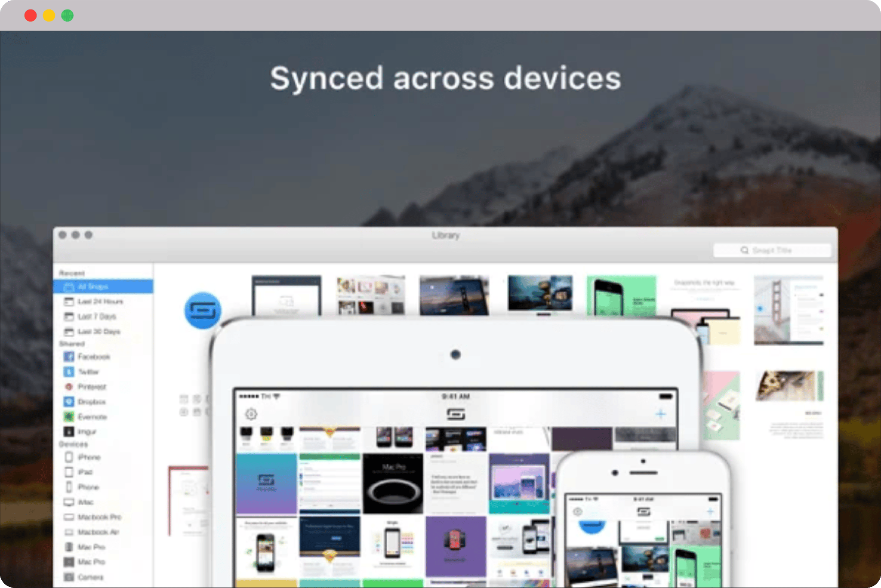This screenshot has width=881, height=588.
Task: Click the green window zoom button
Action: (x=68, y=16)
